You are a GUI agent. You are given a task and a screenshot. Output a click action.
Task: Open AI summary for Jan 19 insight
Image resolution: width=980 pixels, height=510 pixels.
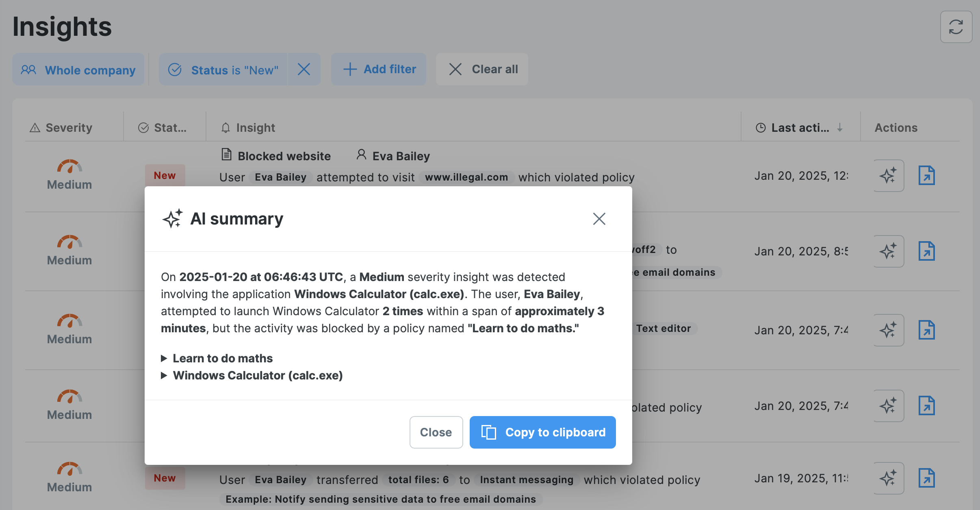coord(889,478)
